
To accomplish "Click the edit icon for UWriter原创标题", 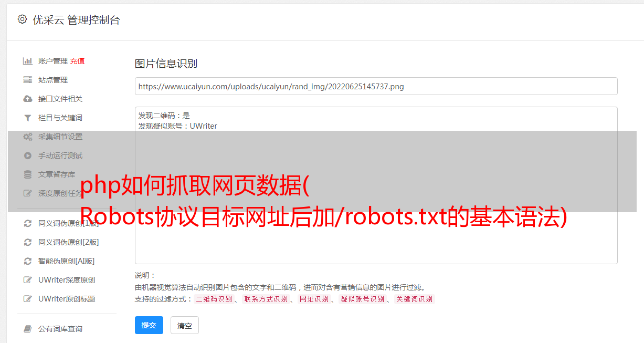I will 28,299.
